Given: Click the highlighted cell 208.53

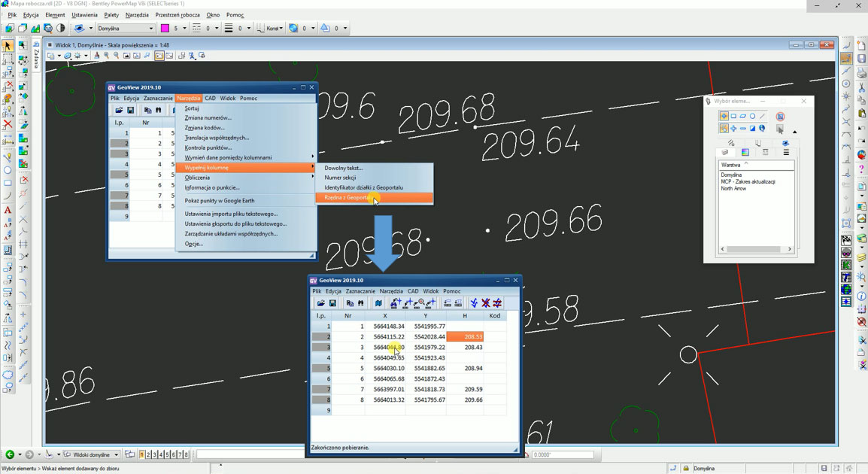Looking at the screenshot, I should 465,336.
